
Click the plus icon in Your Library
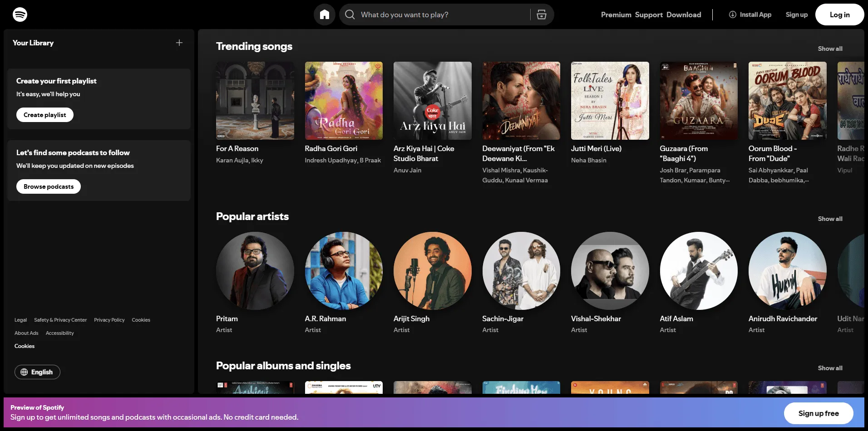tap(179, 43)
